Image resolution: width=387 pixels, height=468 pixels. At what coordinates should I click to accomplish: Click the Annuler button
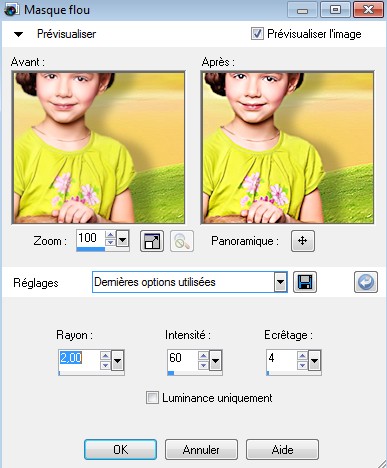coord(201,450)
